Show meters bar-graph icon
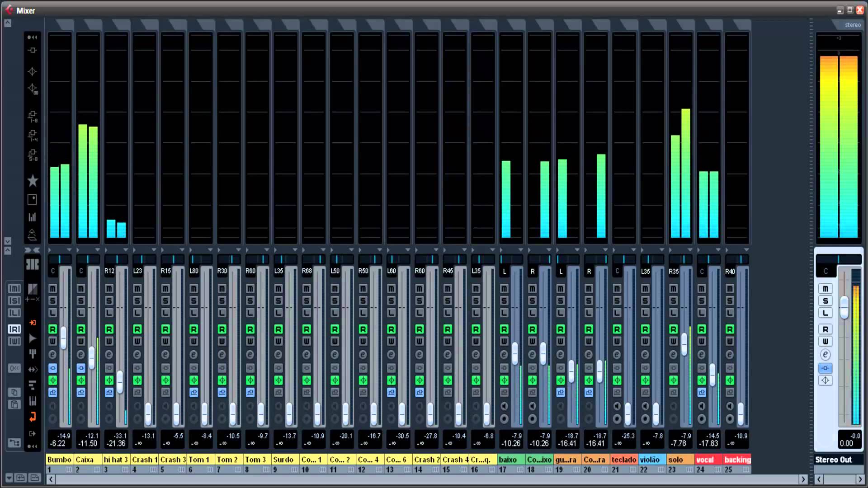868x488 pixels. point(33,217)
